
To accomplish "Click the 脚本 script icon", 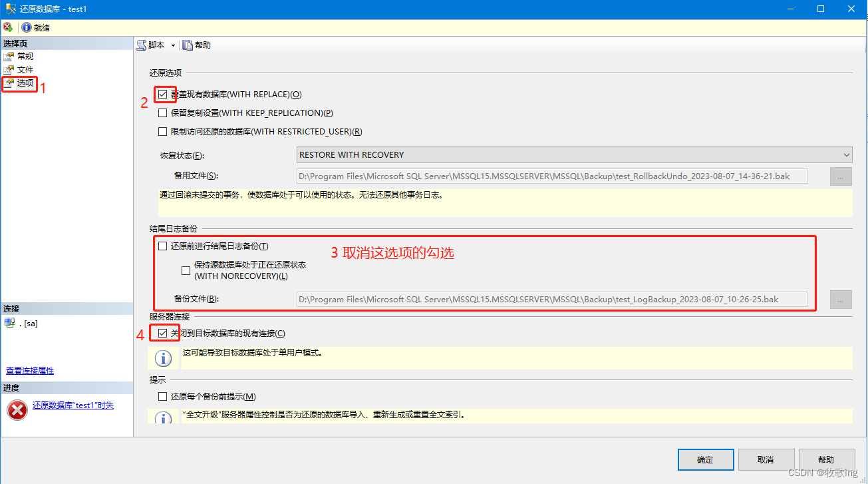I will tap(142, 45).
